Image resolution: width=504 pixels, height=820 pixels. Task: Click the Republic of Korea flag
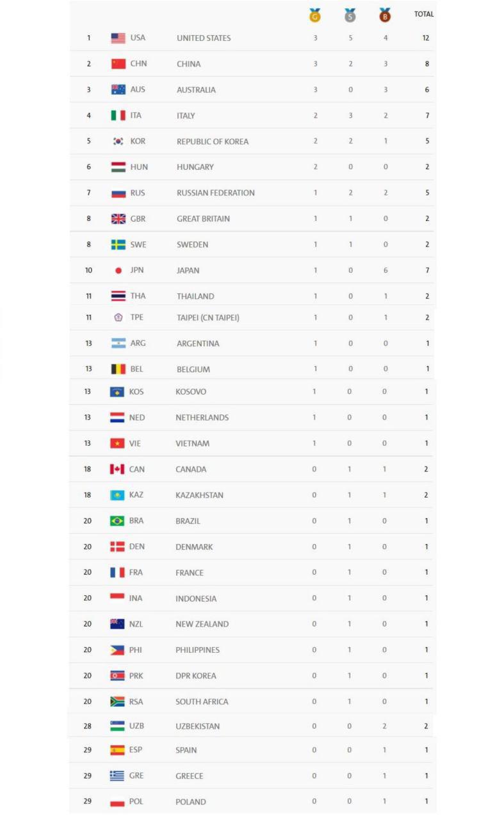click(118, 142)
